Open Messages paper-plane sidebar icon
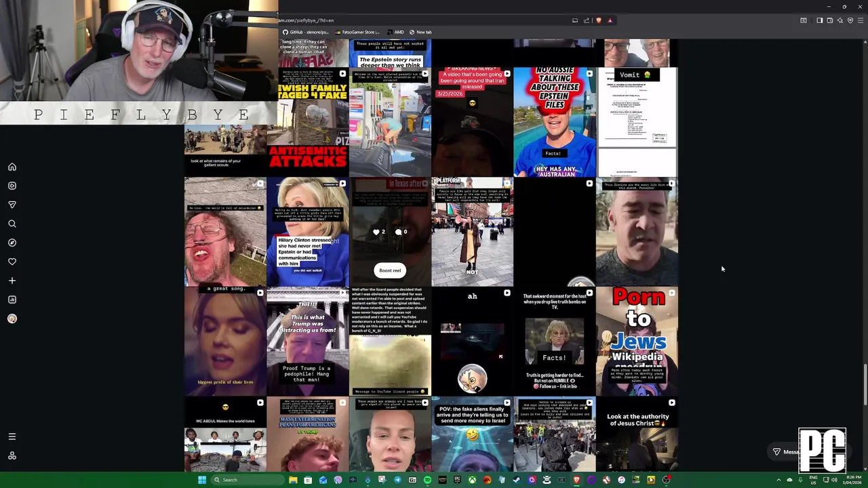The height and width of the screenshot is (488, 868). pyautogui.click(x=12, y=205)
